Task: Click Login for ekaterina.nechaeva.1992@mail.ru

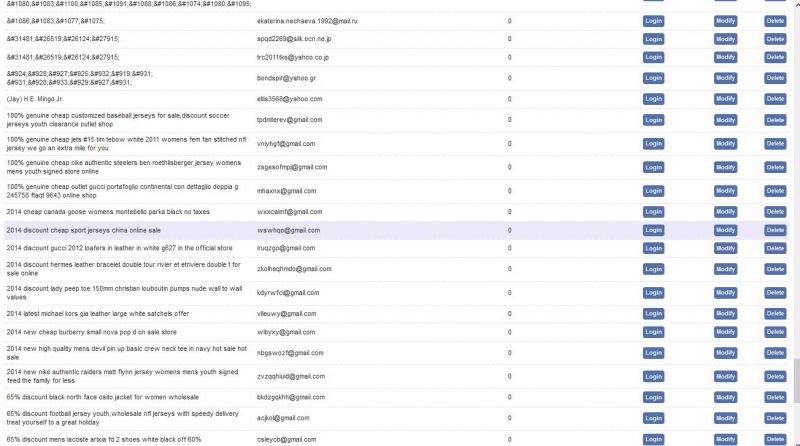Action: (653, 20)
